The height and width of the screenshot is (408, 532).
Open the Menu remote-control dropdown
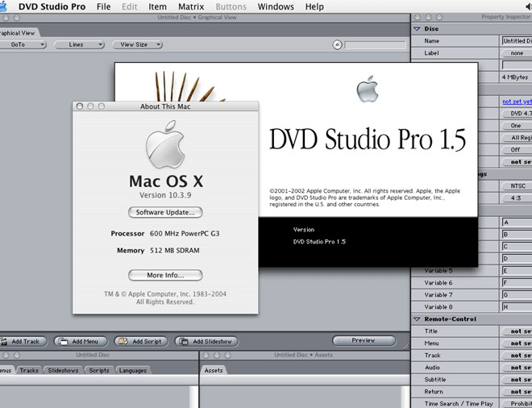[x=517, y=343]
